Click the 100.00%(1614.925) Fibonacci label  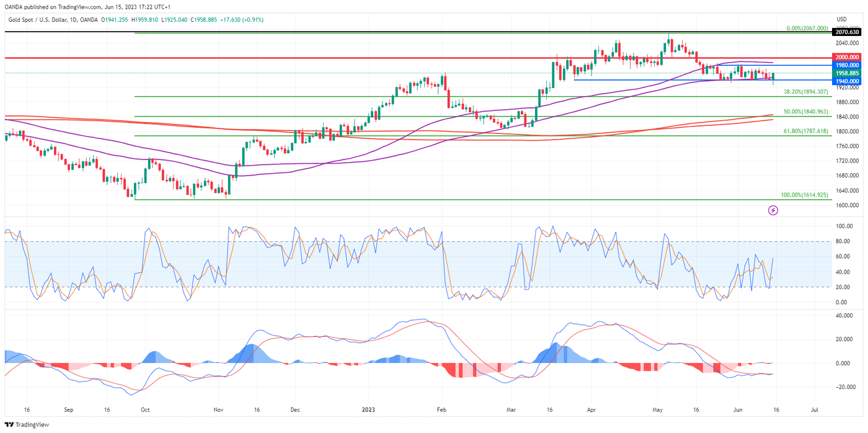pos(804,195)
